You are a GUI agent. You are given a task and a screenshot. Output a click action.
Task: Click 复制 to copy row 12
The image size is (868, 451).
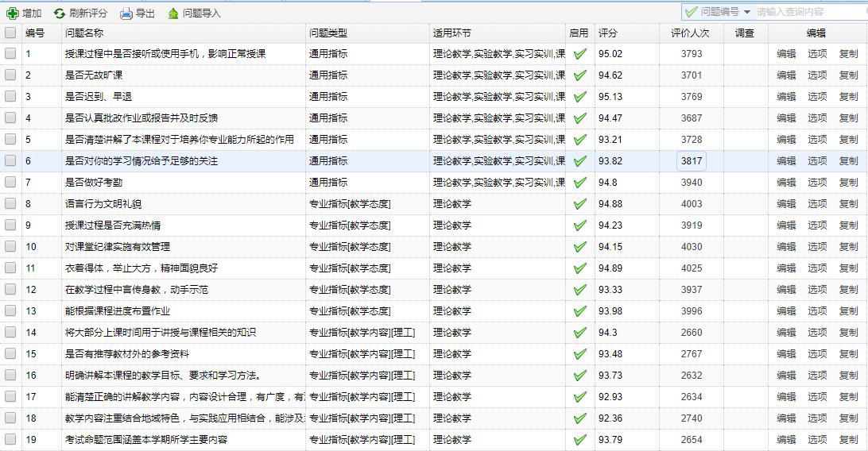(x=848, y=290)
